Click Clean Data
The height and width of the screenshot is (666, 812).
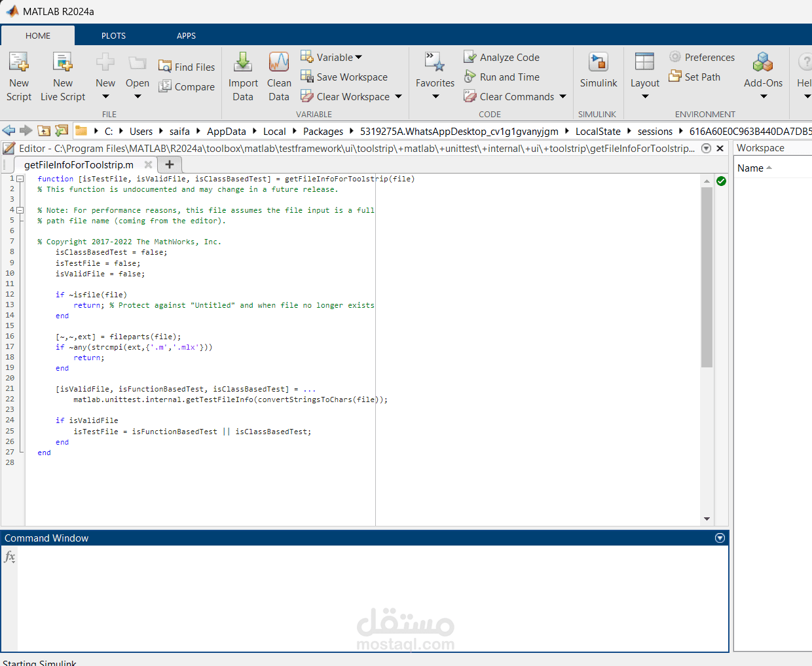click(x=279, y=77)
